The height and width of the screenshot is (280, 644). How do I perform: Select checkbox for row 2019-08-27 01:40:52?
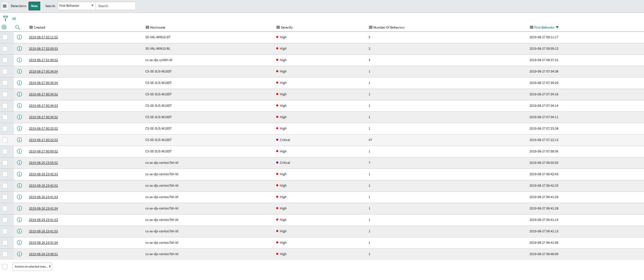point(5,60)
